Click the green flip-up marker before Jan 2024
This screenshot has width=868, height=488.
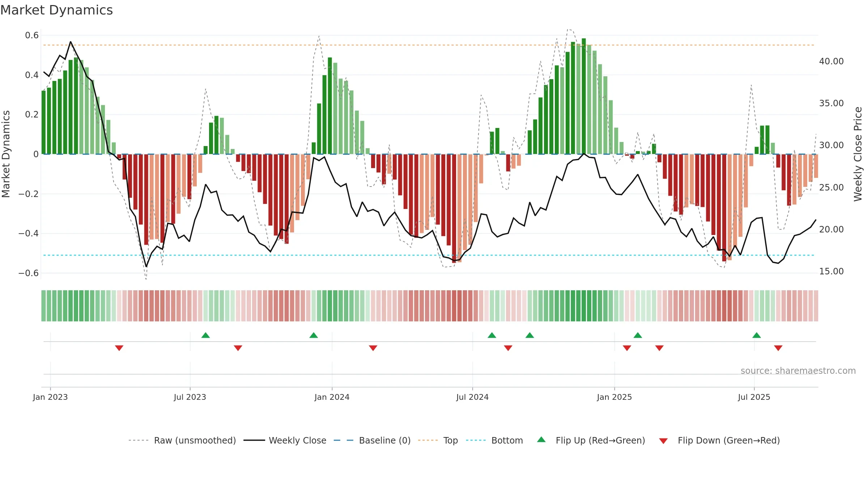coord(314,335)
